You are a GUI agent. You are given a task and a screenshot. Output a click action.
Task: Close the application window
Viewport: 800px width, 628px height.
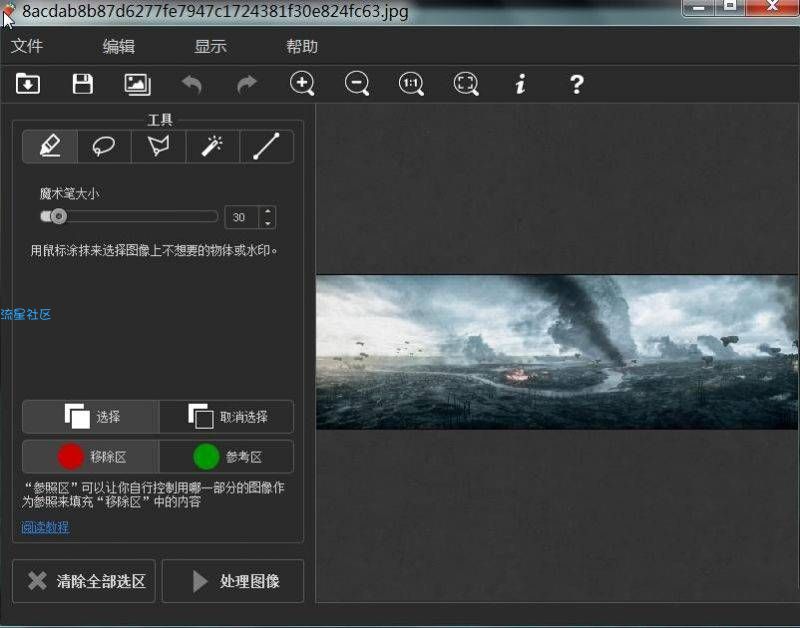(x=772, y=7)
